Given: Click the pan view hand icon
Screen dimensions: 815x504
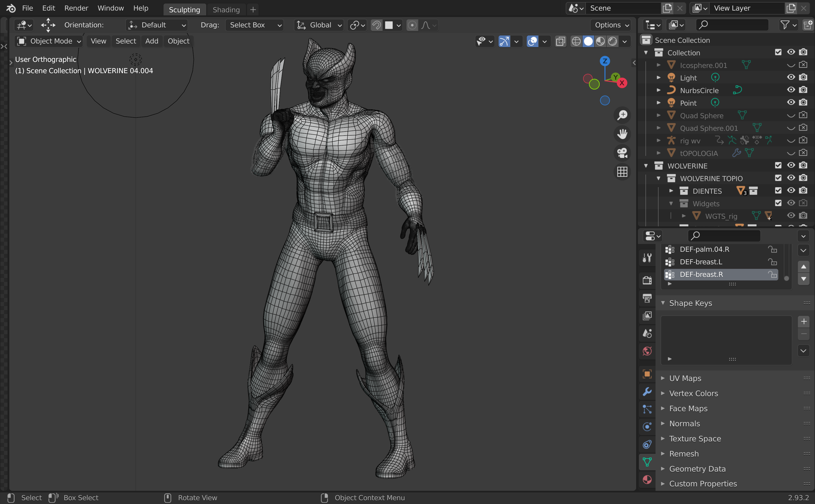Looking at the screenshot, I should pyautogui.click(x=622, y=134).
